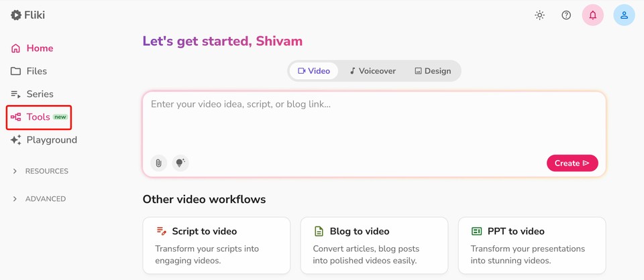Screen dimensions: 644x280
Task: Click the Fliki gear logo
Action: coord(16,15)
